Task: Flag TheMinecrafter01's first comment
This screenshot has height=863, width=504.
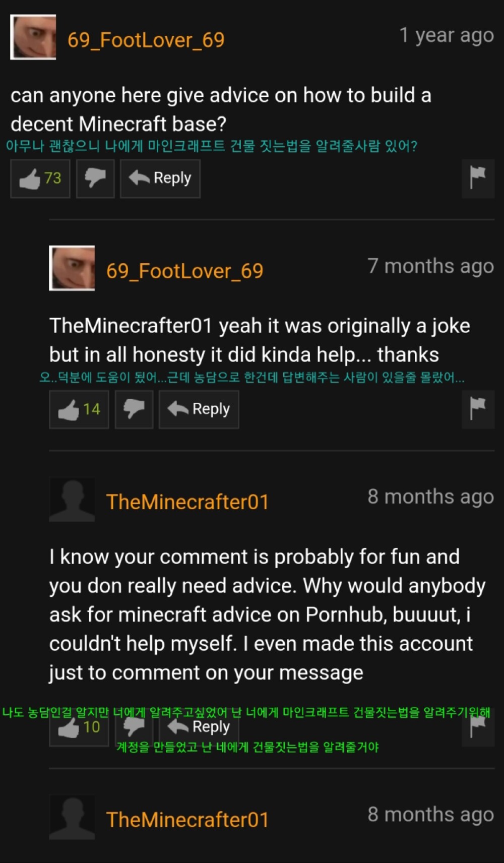Action: 478,727
